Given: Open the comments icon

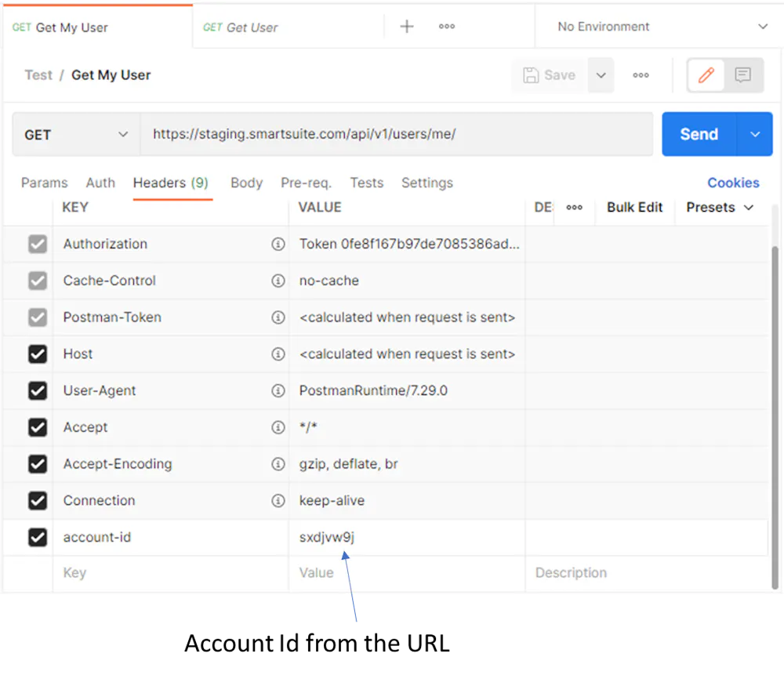Looking at the screenshot, I should pos(743,75).
